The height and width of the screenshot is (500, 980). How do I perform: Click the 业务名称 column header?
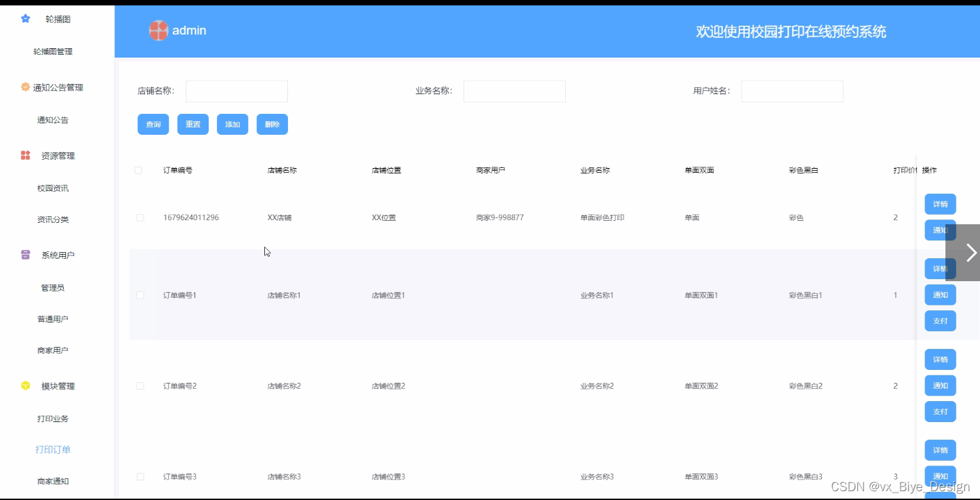click(595, 170)
